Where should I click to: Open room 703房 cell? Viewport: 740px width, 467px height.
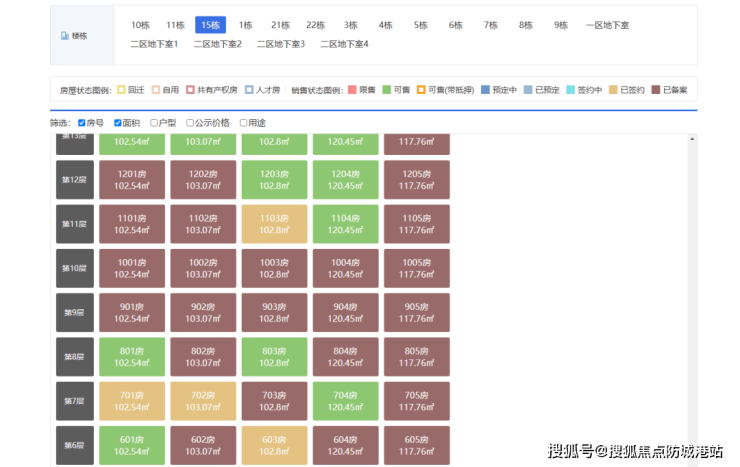click(274, 401)
